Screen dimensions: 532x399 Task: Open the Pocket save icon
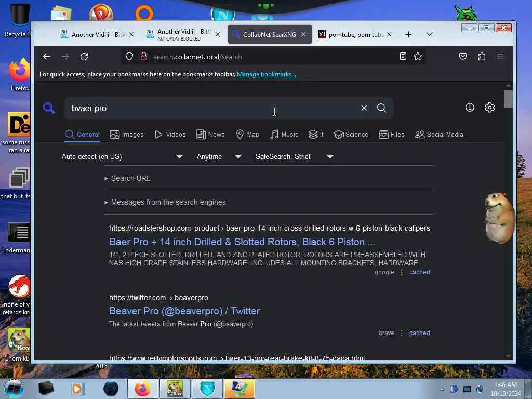click(463, 56)
